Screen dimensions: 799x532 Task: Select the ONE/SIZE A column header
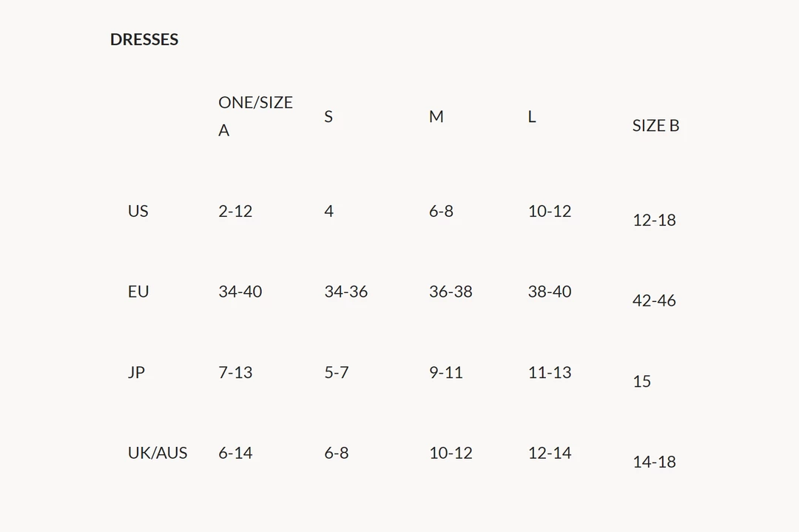255,116
